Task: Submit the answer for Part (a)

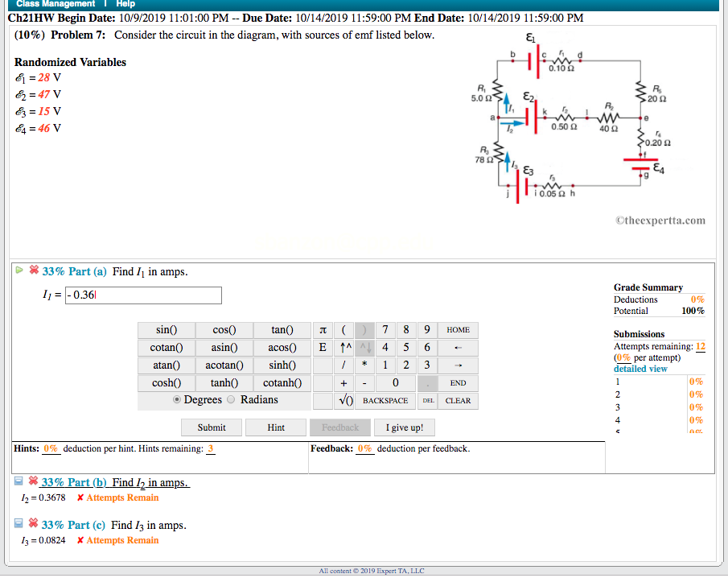Action: 211,427
